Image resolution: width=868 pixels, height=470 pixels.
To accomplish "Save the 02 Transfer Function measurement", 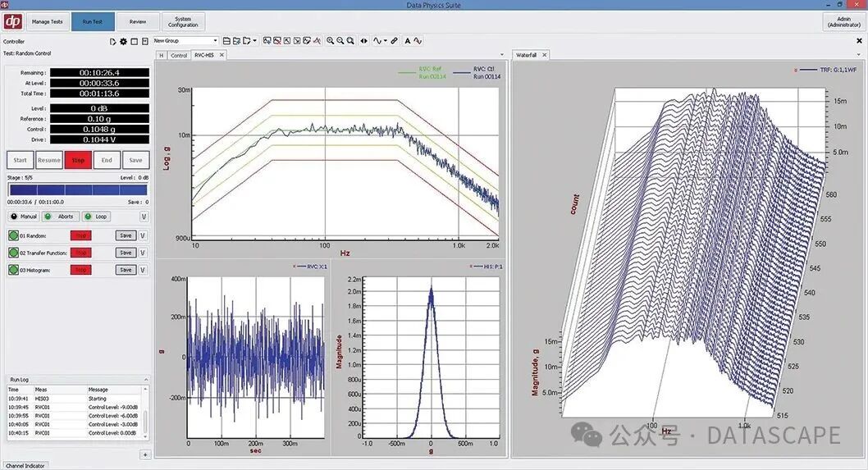I will click(x=126, y=253).
